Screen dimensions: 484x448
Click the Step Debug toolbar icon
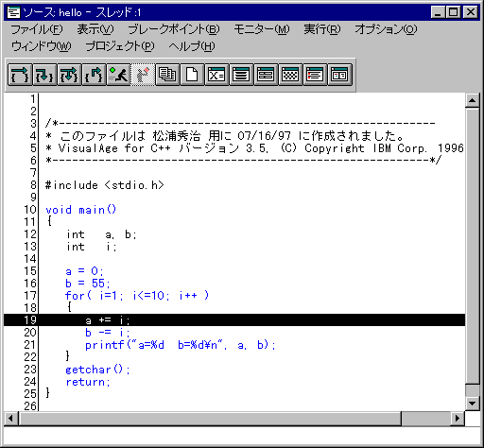[x=69, y=75]
